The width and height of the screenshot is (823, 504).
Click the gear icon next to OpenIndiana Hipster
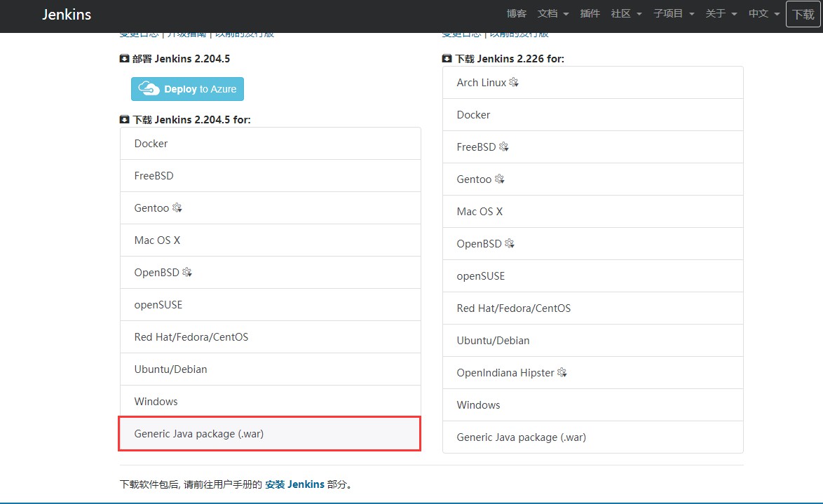[562, 373]
